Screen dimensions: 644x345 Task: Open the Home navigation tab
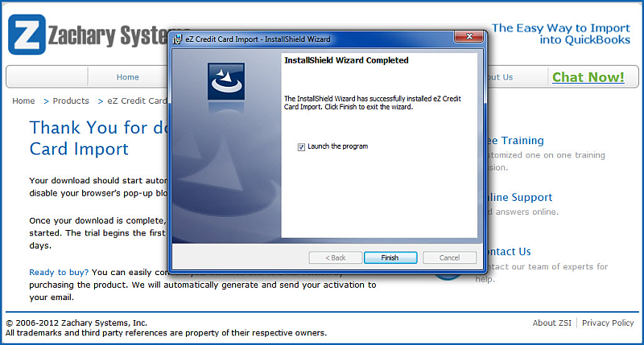click(x=128, y=77)
